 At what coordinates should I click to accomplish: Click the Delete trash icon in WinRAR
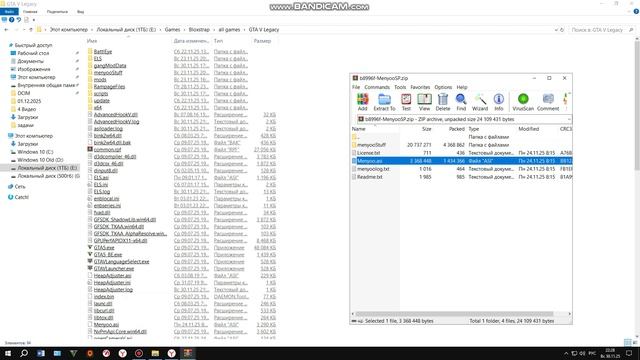tap(443, 102)
